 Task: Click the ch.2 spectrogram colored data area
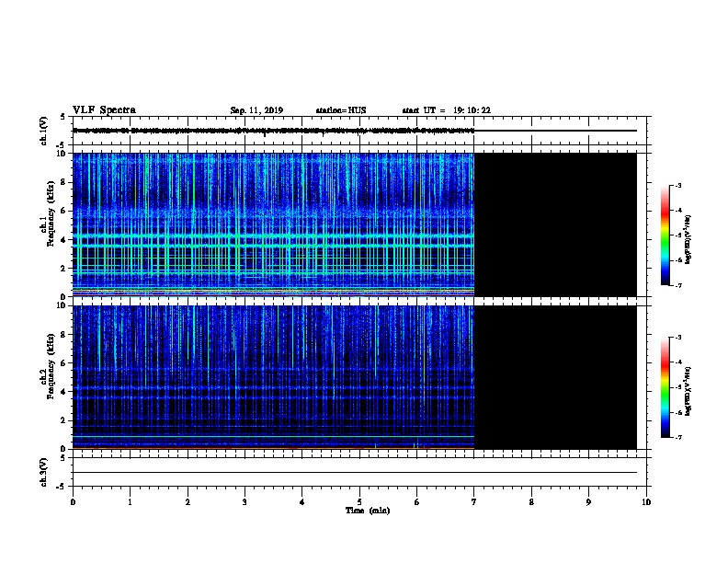(x=273, y=377)
